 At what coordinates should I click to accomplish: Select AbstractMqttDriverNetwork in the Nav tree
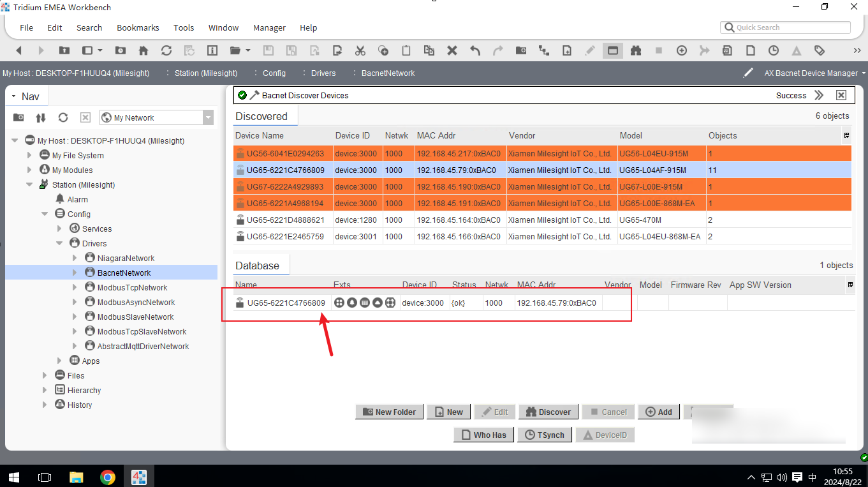[143, 346]
